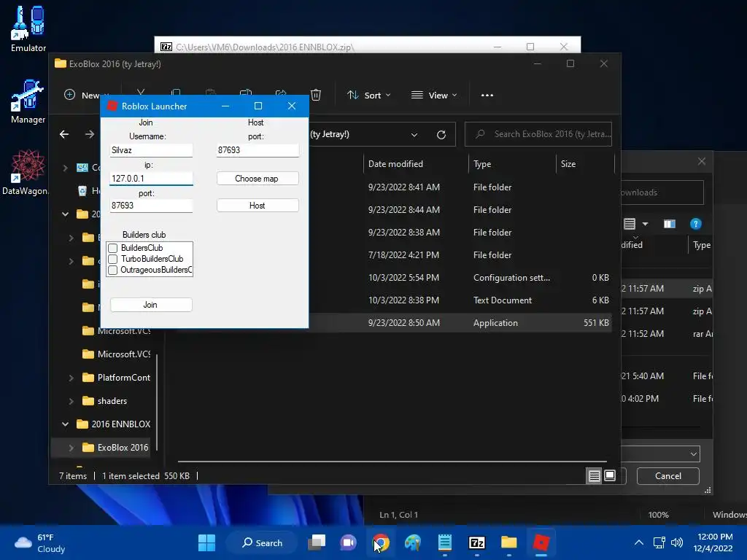This screenshot has height=560, width=747.
Task: Click the Join port input field
Action: (x=151, y=206)
